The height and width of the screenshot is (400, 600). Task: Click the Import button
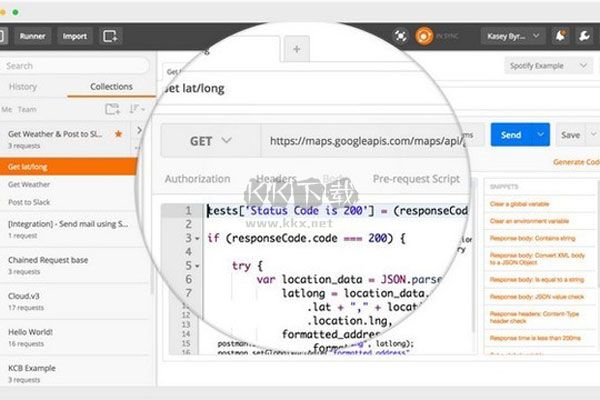pos(75,36)
